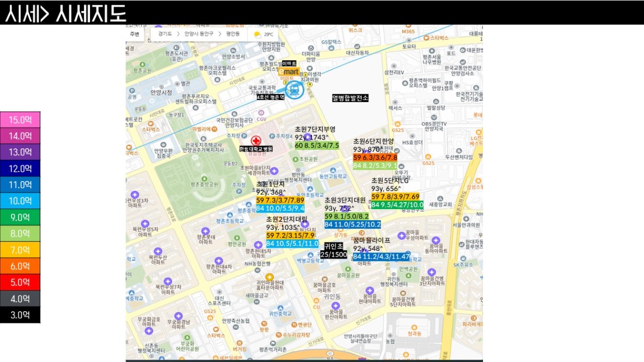Click the '84 11.2/4.3/11.47' price label
This screenshot has height=362, width=644.
381,257
